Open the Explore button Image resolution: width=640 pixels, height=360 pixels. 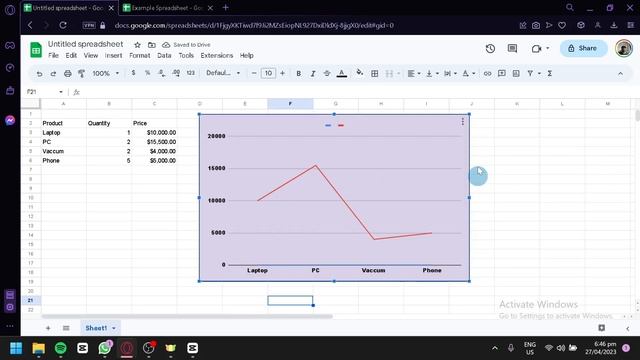tap(601, 328)
